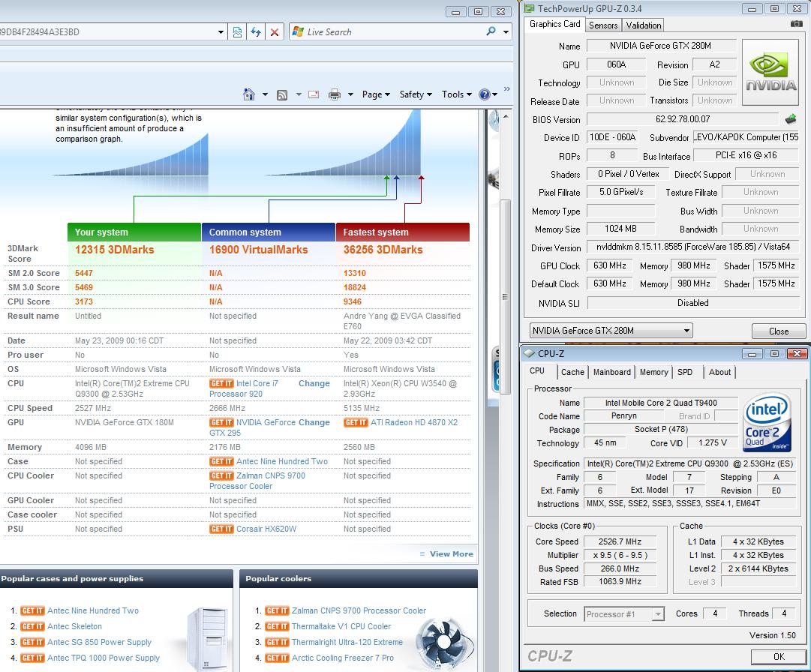Click the OK button in CPU-Z
811x672 pixels.
click(x=779, y=656)
